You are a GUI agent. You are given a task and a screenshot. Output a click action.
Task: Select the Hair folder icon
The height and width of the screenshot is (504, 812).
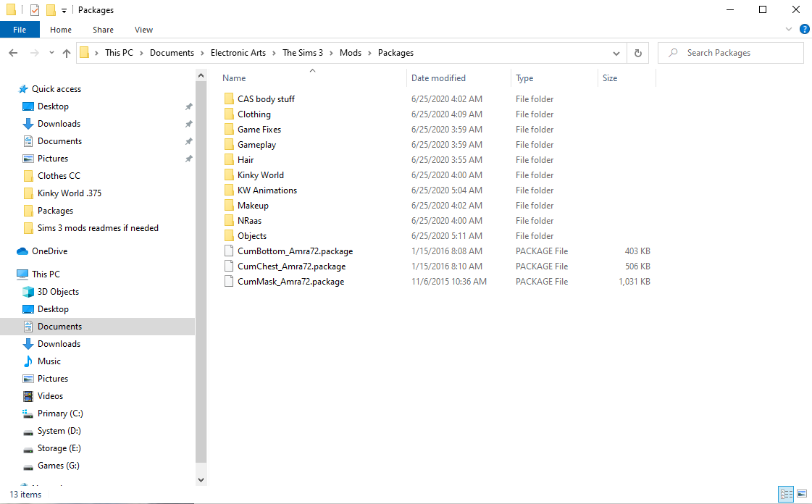point(229,159)
